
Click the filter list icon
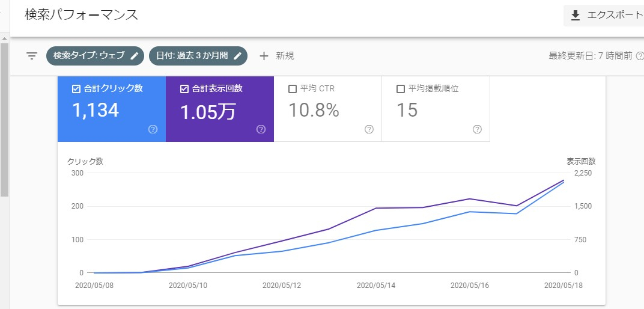(32, 56)
